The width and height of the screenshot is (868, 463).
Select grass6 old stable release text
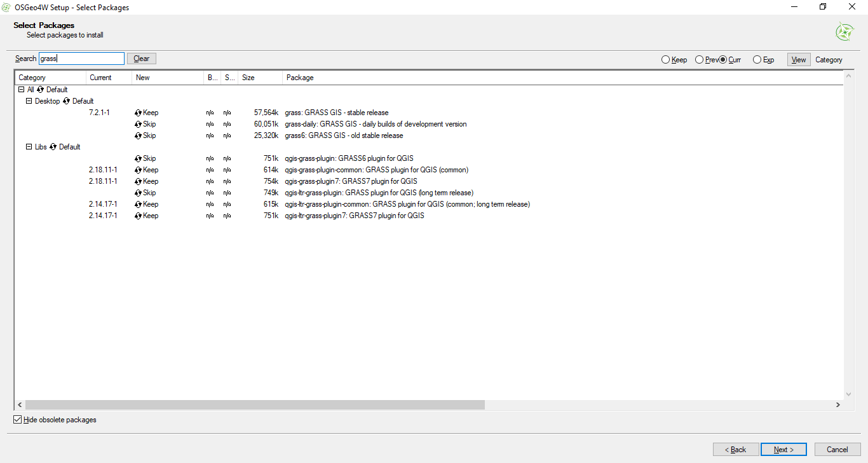344,135
